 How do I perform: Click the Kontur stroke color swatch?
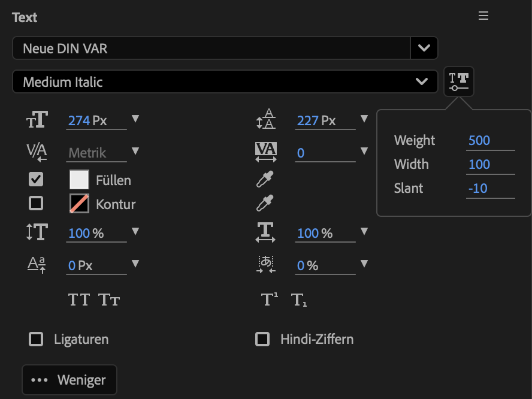click(79, 204)
